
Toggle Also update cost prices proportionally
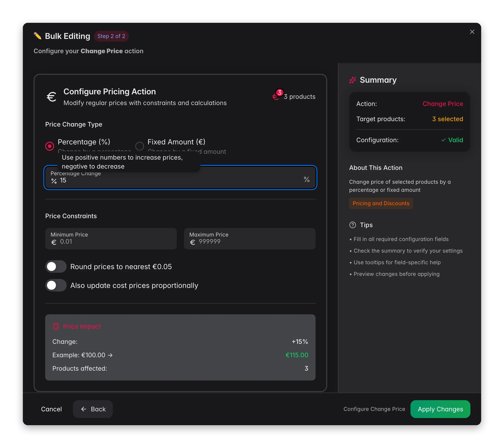(56, 285)
